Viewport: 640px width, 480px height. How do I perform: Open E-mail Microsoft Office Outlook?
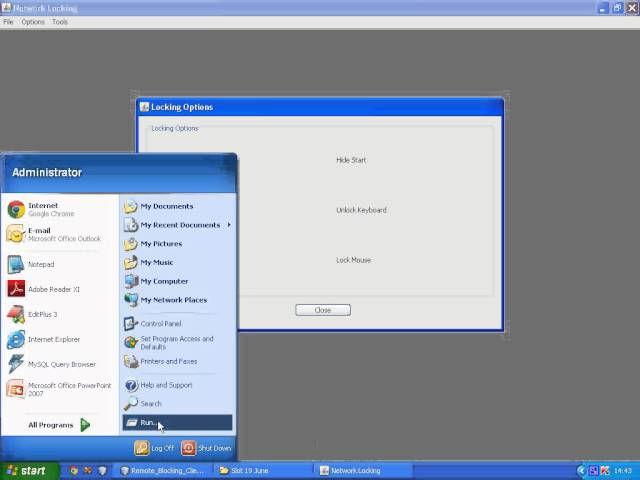pyautogui.click(x=59, y=234)
